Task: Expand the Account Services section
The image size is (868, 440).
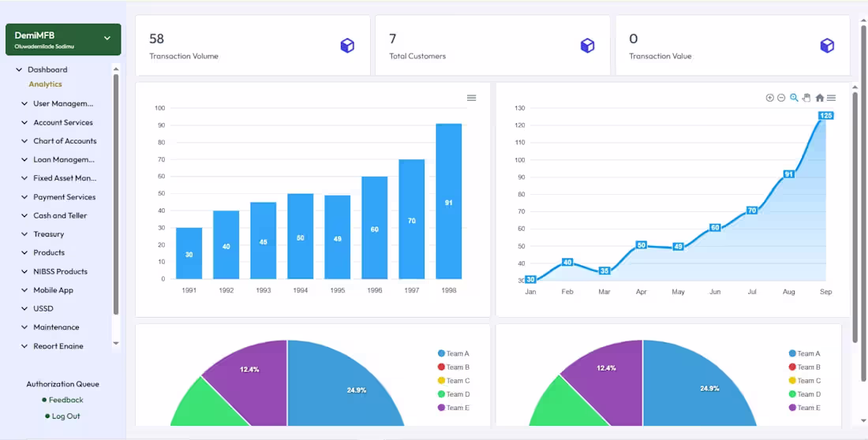Action: (x=58, y=122)
